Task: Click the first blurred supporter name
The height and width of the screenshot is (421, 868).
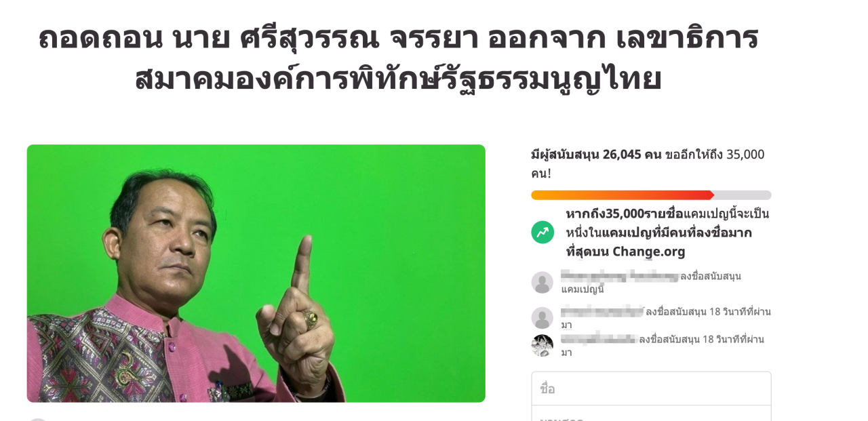Action: (620, 276)
